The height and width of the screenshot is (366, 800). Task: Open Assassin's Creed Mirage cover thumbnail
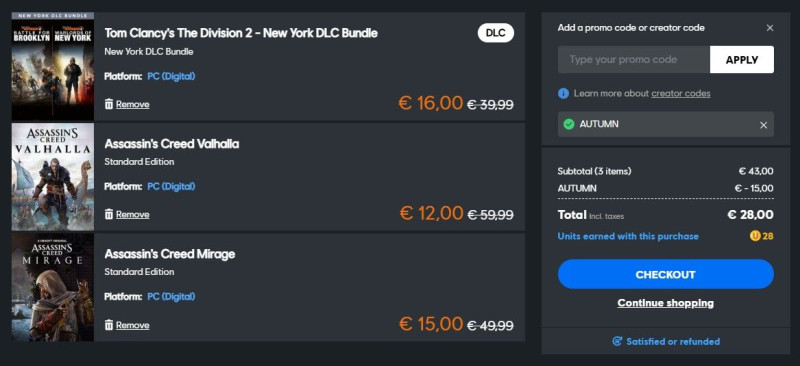(53, 287)
